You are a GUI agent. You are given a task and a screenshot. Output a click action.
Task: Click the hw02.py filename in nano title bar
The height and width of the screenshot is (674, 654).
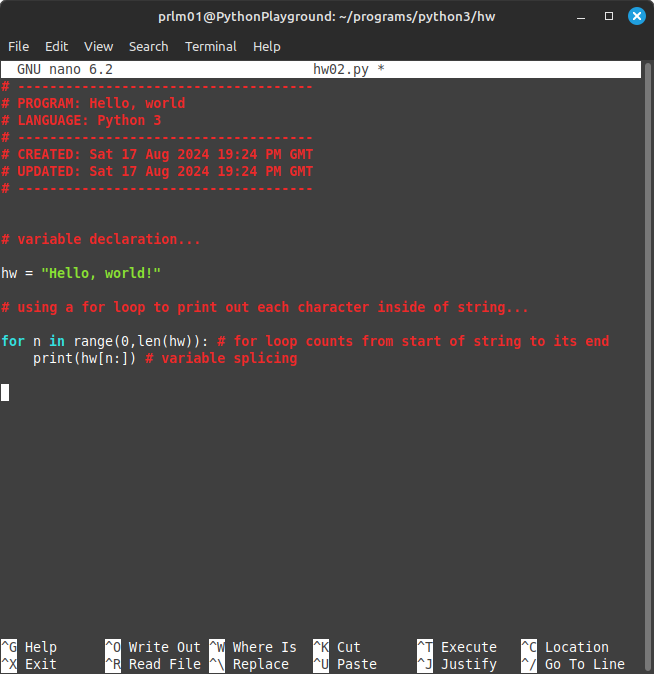click(341, 70)
